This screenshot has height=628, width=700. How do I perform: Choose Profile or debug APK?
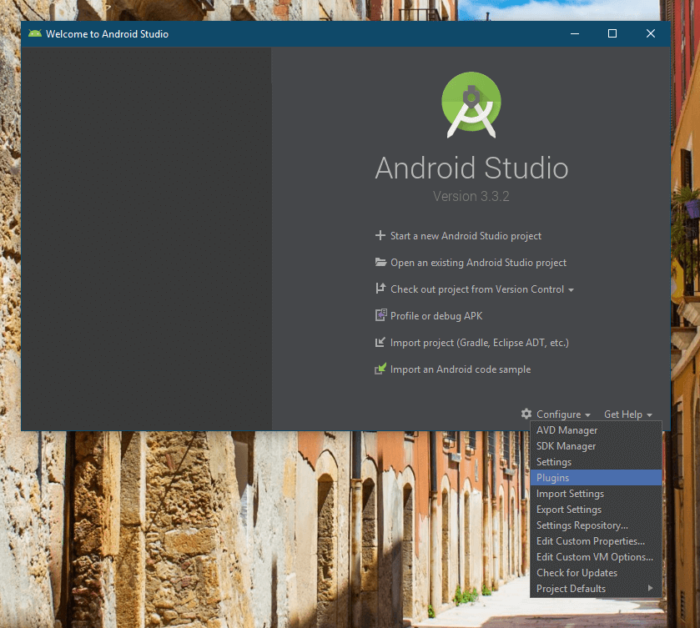[x=436, y=316]
